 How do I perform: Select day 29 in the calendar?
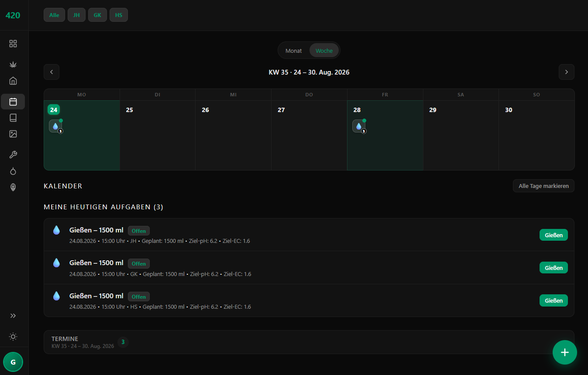click(461, 135)
